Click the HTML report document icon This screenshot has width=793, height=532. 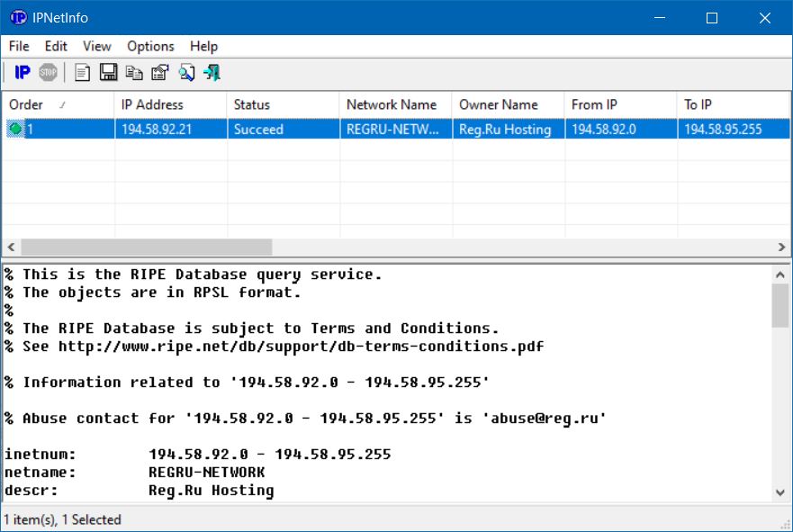pos(83,73)
